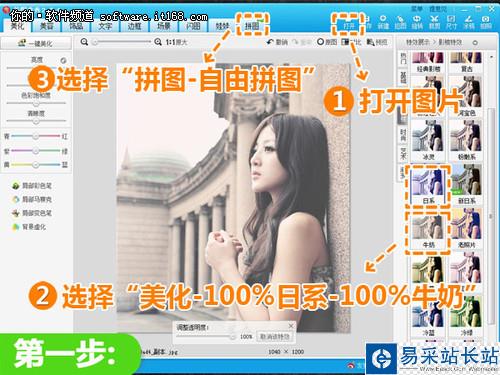This screenshot has height=375, width=500.
Task: Click the 1:1 原大 button
Action: click(176, 42)
